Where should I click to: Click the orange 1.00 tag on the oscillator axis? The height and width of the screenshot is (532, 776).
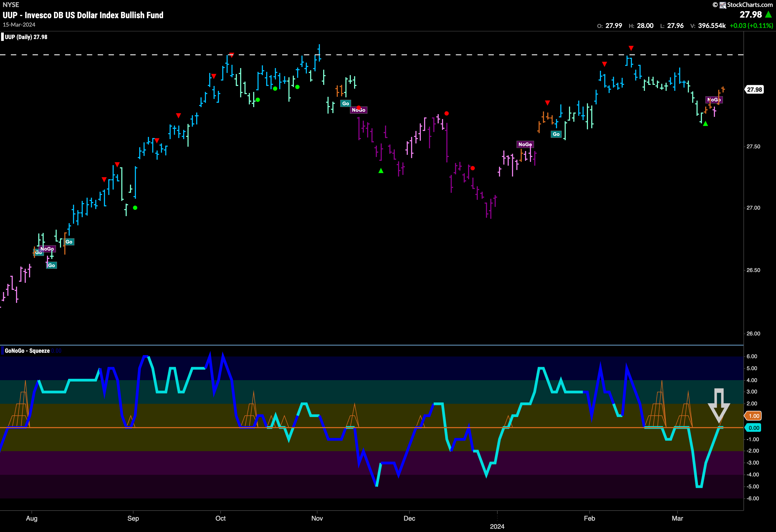click(753, 416)
